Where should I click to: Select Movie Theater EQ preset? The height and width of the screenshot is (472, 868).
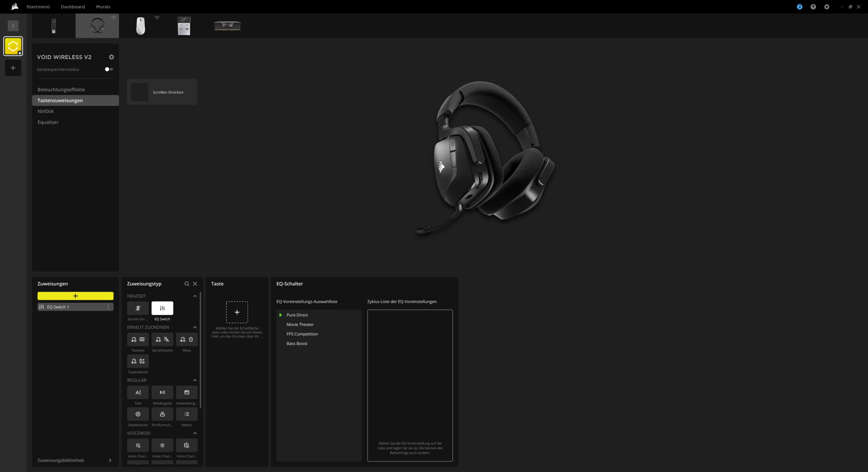point(300,324)
